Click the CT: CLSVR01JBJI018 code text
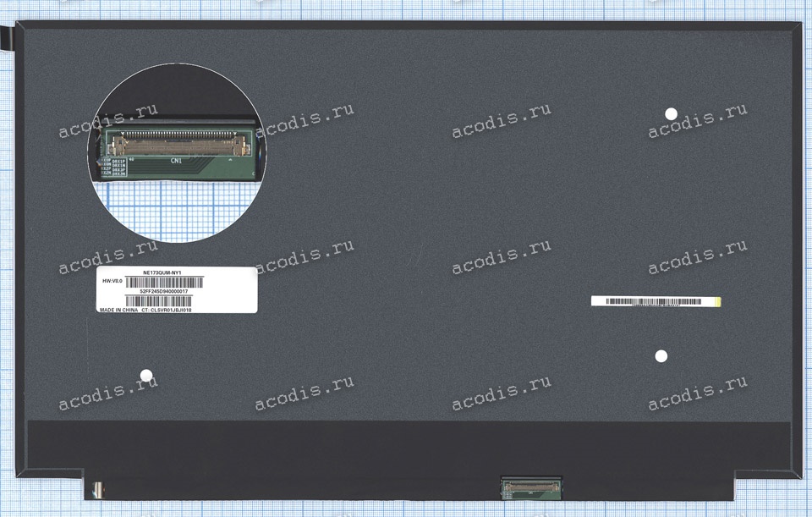Viewport: 812px width, 517px height. coord(167,310)
